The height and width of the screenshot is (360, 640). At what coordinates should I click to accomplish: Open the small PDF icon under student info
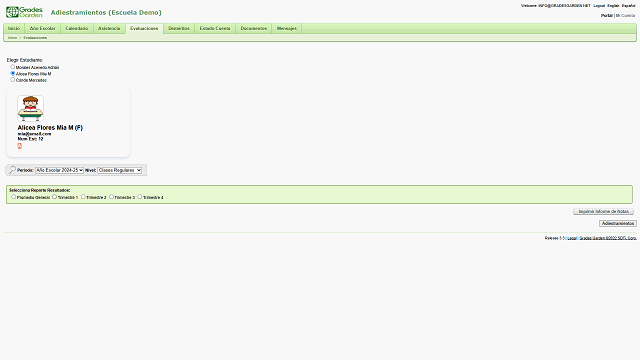click(x=19, y=146)
